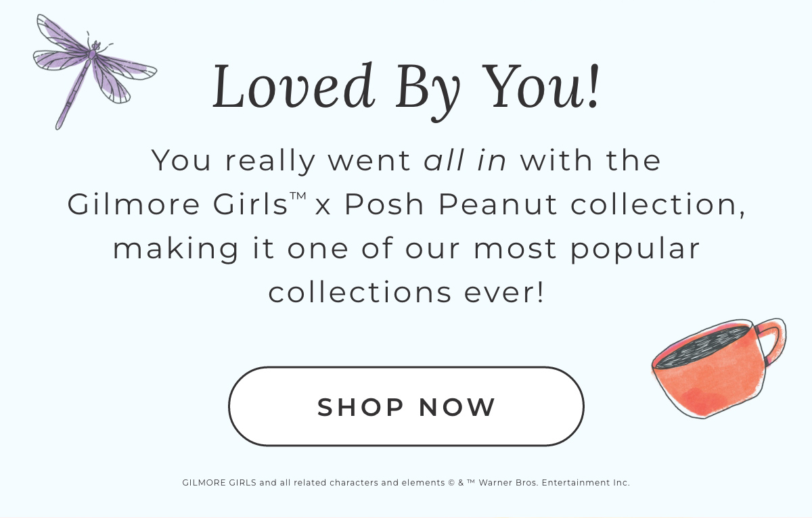The width and height of the screenshot is (812, 518).
Task: Click the dragonfly's body
Action: [x=74, y=88]
